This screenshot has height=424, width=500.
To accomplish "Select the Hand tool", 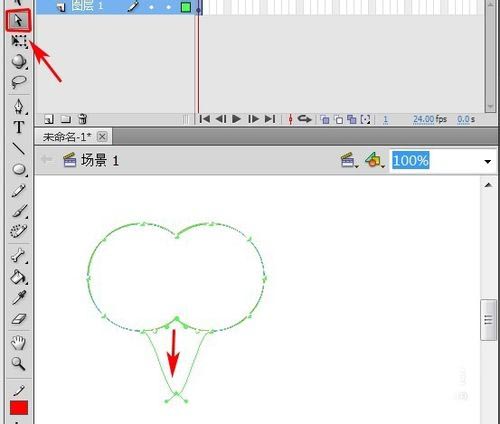I will 18,343.
